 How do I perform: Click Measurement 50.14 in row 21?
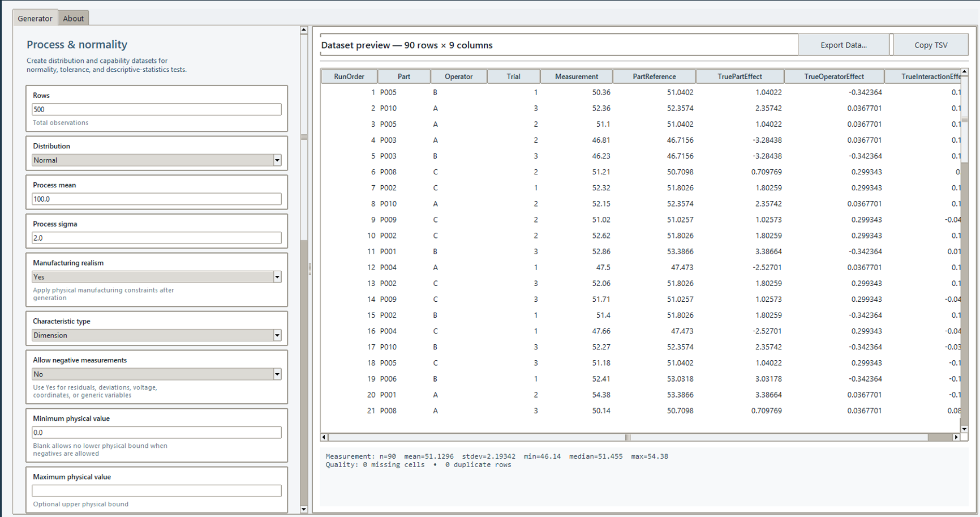click(x=601, y=411)
